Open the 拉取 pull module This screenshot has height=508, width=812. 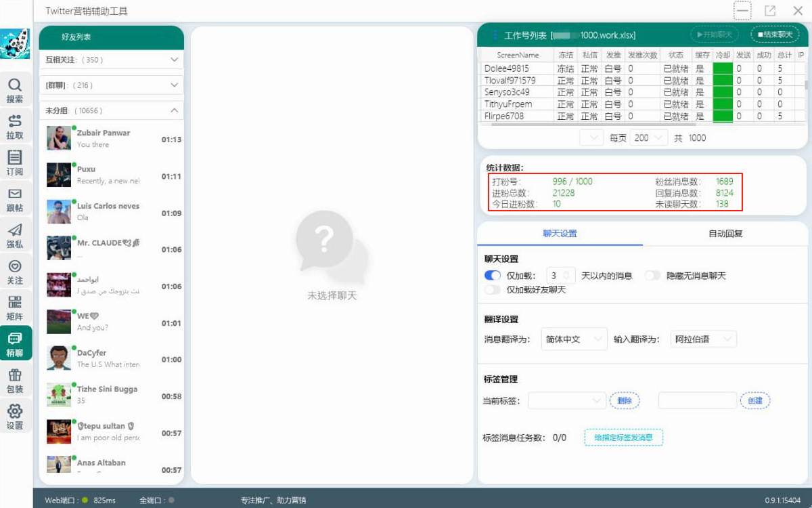coord(15,127)
